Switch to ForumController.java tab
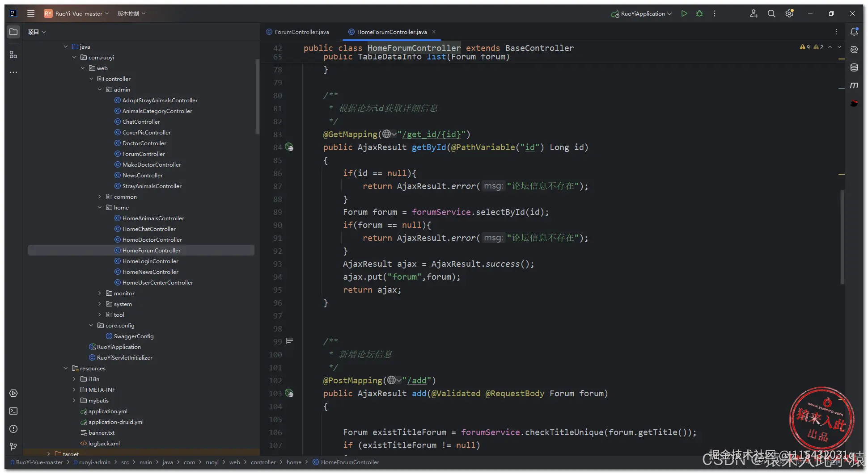 click(298, 32)
